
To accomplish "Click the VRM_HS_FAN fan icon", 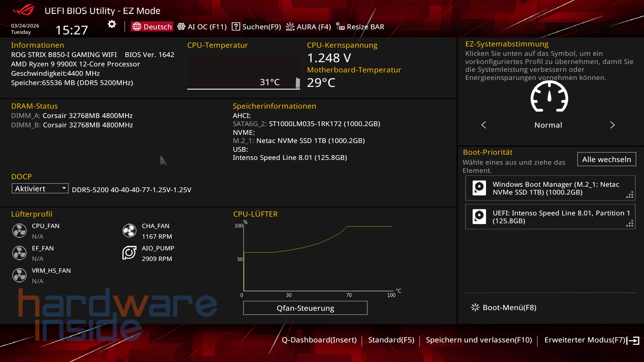I will click(19, 275).
